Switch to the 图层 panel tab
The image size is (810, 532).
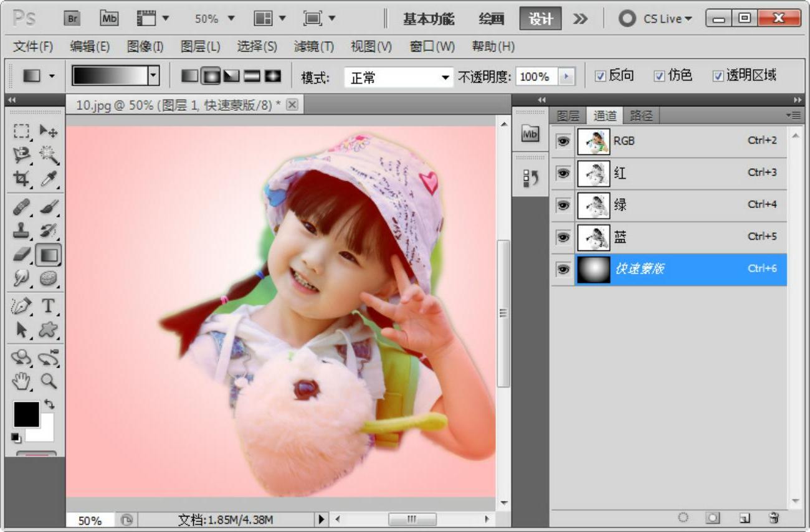coord(568,115)
